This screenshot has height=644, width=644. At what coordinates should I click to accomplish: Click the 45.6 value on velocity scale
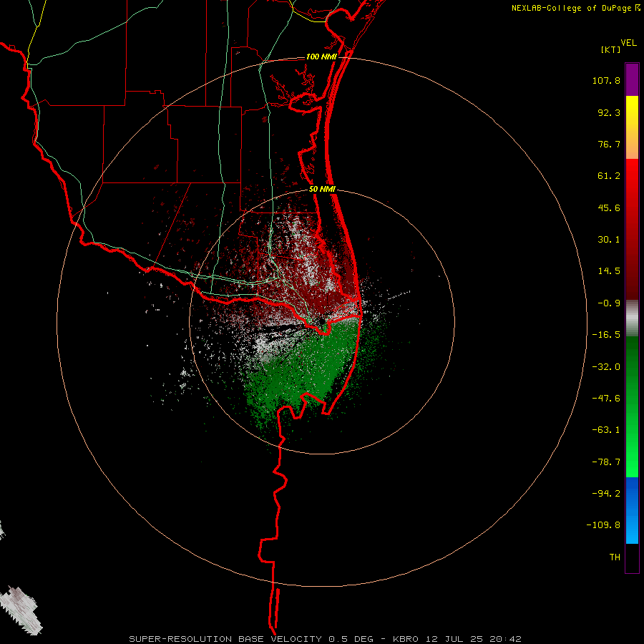(x=609, y=208)
